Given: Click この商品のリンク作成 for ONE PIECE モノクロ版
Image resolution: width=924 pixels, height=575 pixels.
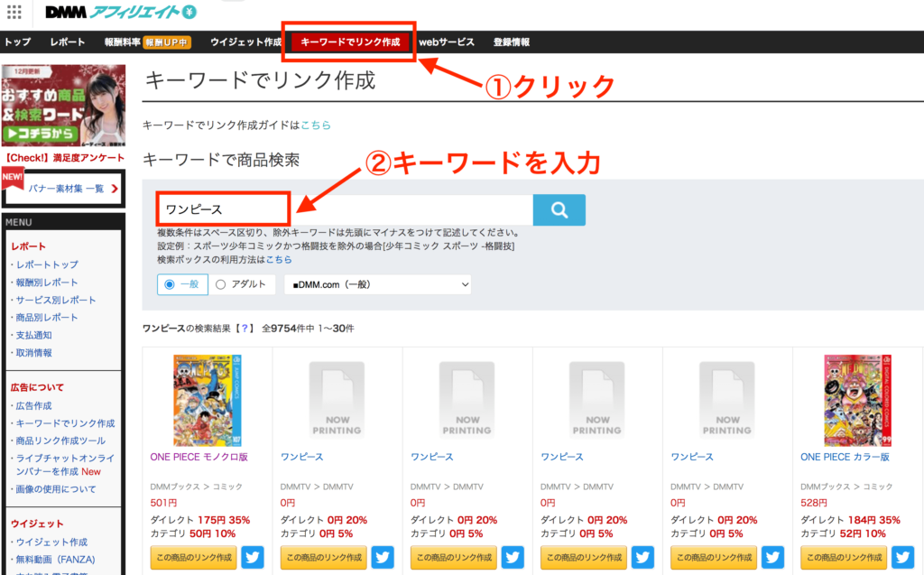Looking at the screenshot, I should (193, 557).
